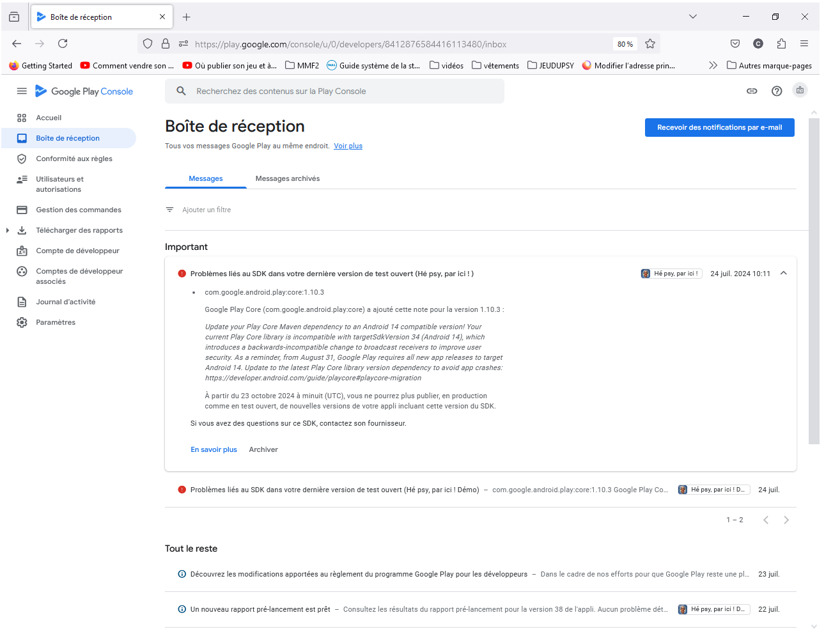The width and height of the screenshot is (840, 629).
Task: Click the filter icon next to Ajouter un filtre
Action: (x=169, y=210)
